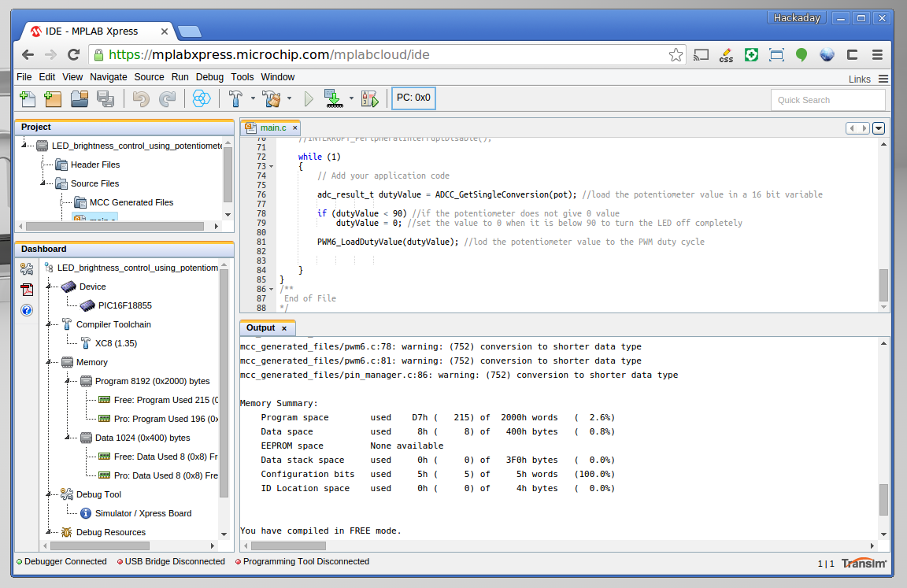Click the PC: 0x0 button

click(413, 98)
